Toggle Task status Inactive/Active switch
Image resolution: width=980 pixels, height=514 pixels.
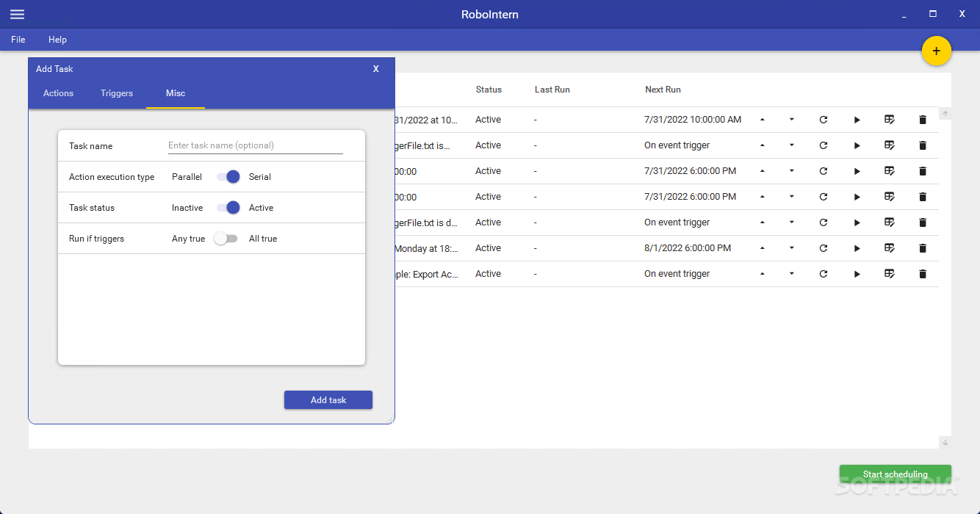coord(228,208)
